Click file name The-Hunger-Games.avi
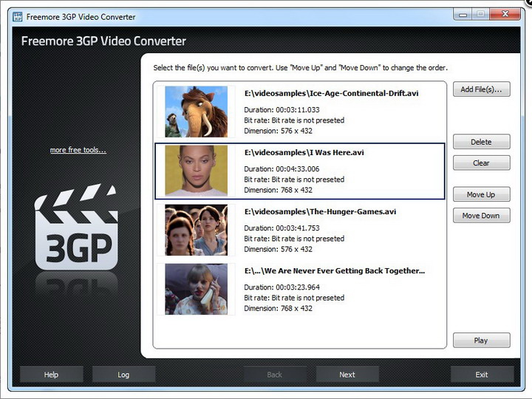532x399 pixels. [320, 212]
